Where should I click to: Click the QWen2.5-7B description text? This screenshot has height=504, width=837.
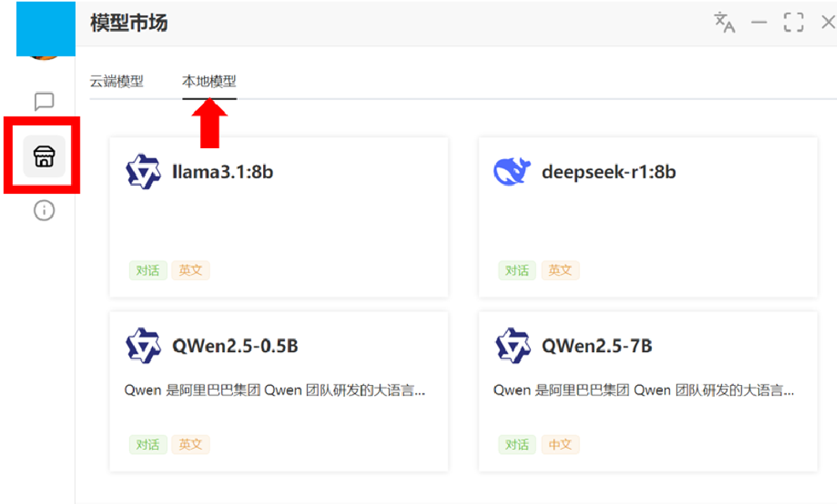pos(644,391)
